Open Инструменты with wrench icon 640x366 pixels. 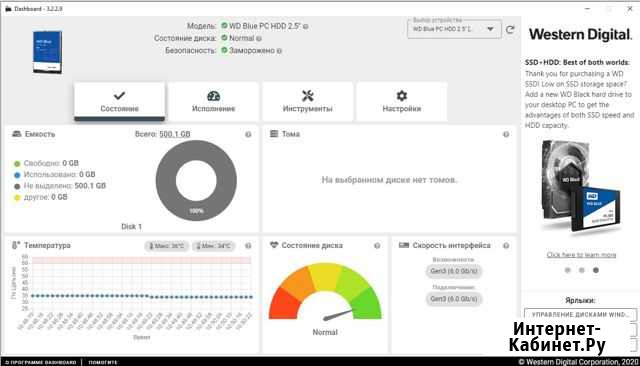click(307, 102)
